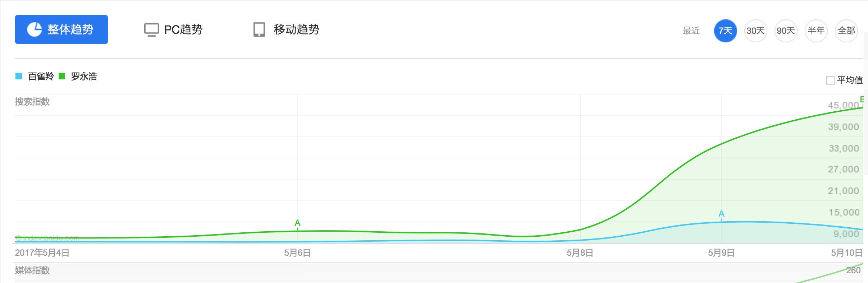Click the green marker at the chart's right edge
Screen dimensions: 868x283
pyautogui.click(x=862, y=99)
